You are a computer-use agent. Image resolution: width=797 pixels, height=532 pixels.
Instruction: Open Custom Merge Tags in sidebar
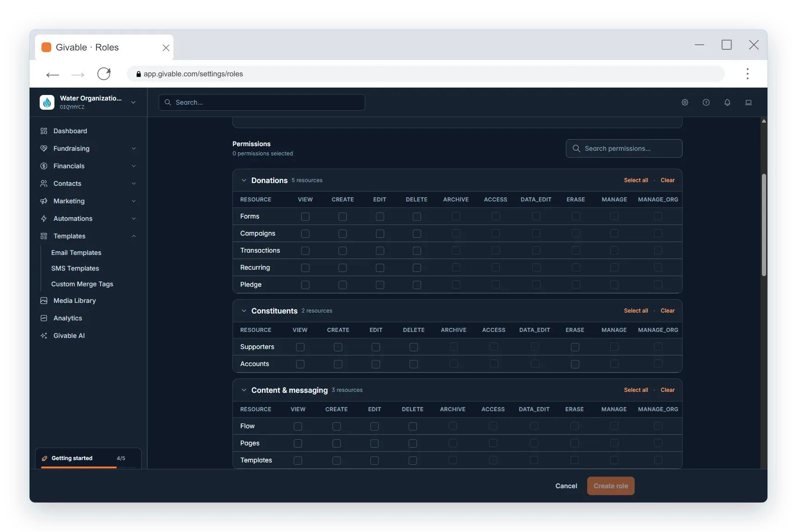[82, 284]
